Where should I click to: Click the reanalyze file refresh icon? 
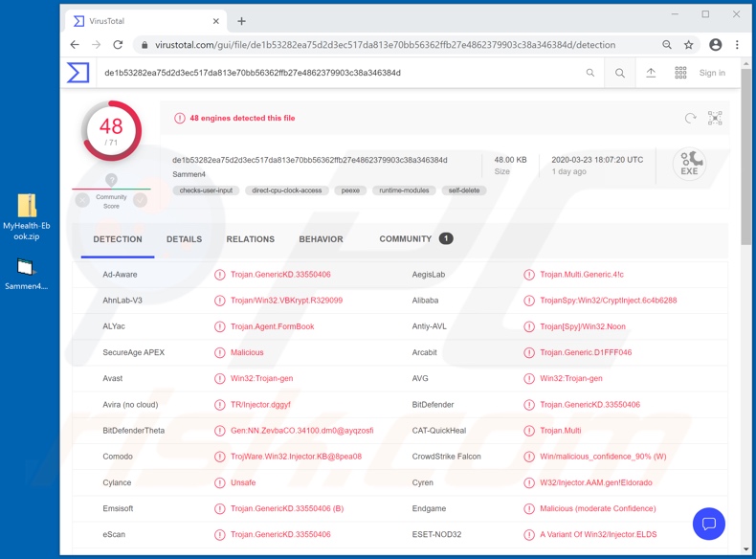pos(690,118)
